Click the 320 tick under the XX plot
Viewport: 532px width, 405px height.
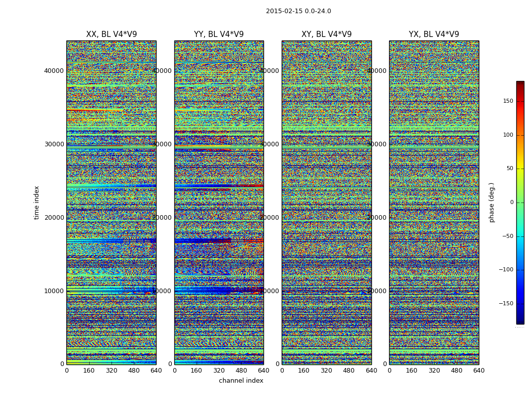(111, 371)
